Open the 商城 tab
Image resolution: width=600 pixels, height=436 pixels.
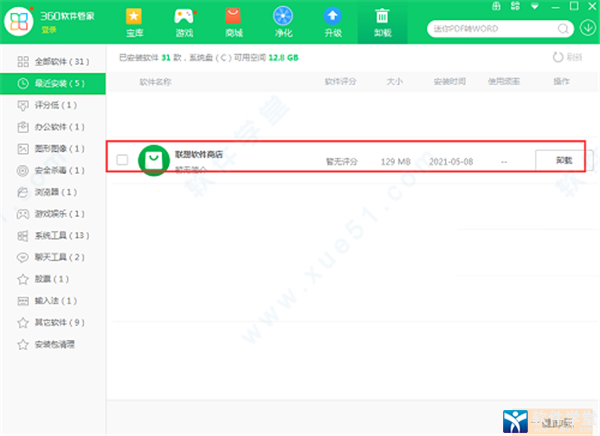point(234,23)
